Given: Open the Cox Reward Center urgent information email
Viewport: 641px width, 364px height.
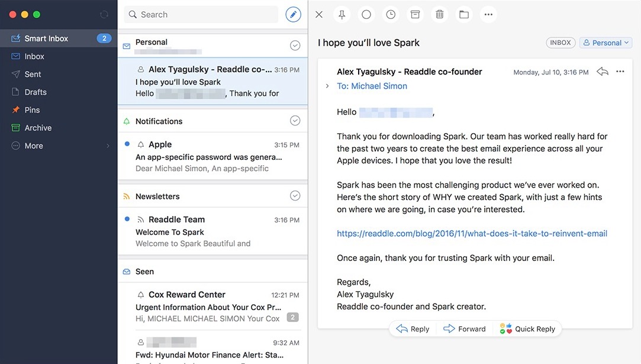Looking at the screenshot, I should coord(213,307).
